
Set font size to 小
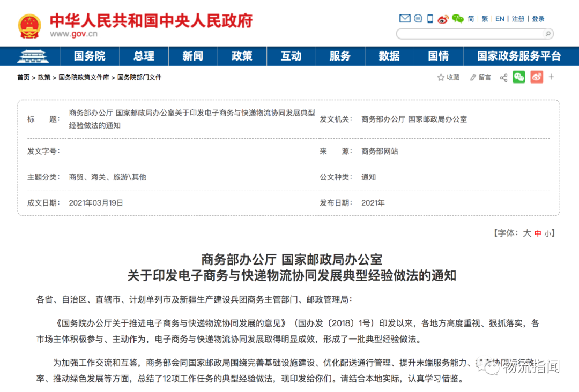(x=547, y=233)
